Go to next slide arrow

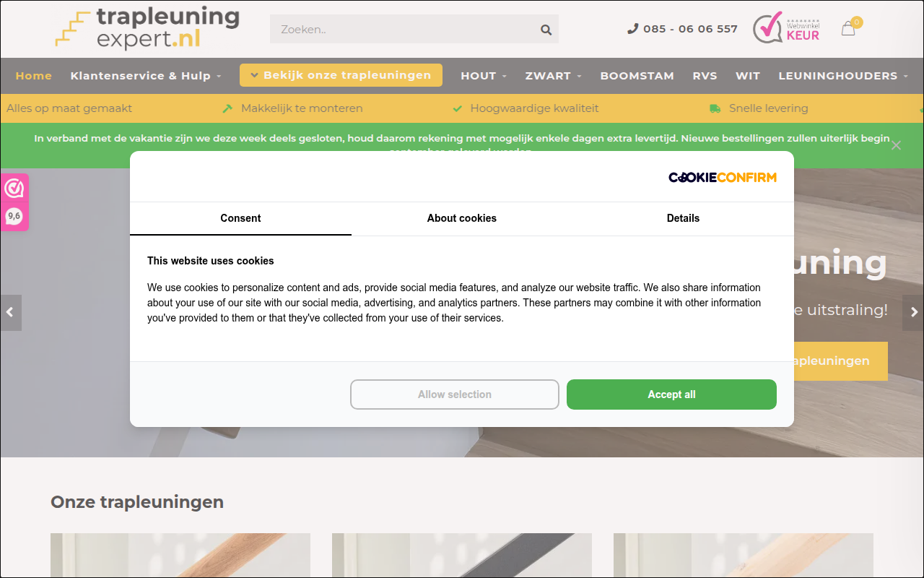click(913, 312)
